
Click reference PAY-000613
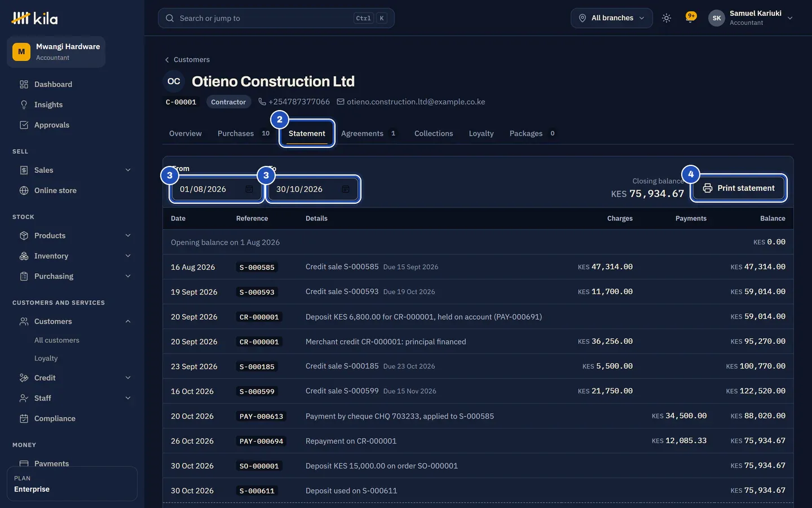(261, 417)
